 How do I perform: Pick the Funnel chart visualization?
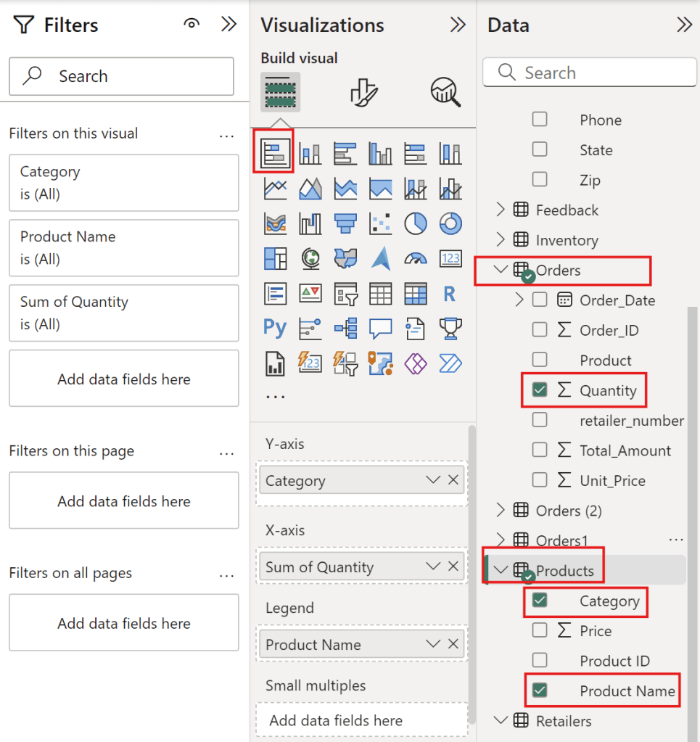(345, 223)
